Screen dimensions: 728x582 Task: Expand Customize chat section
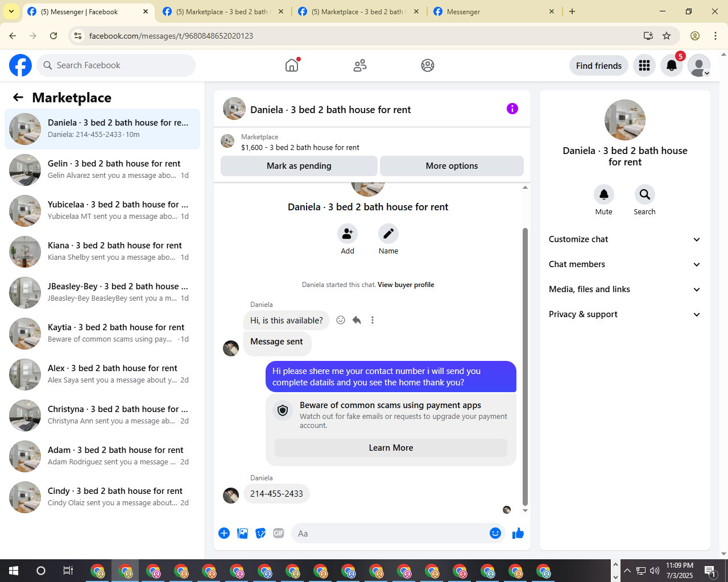pos(625,239)
